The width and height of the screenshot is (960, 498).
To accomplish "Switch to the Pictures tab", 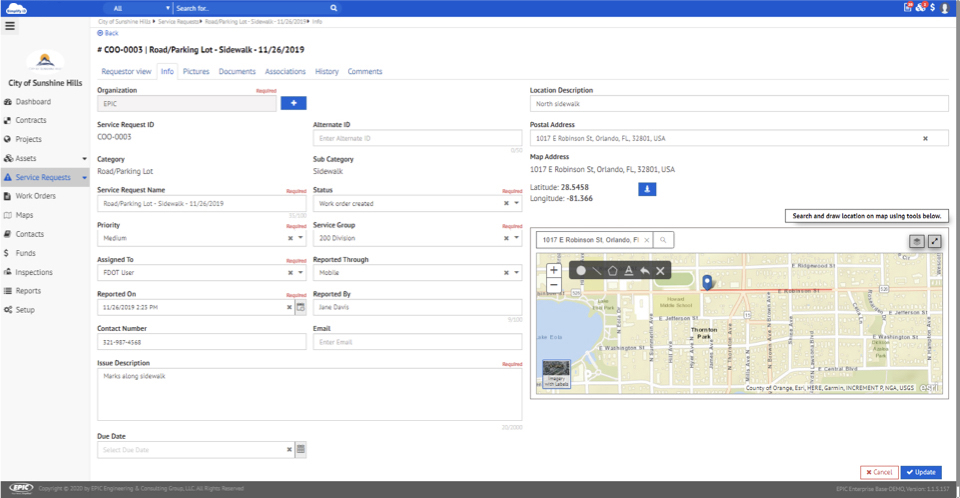I will pyautogui.click(x=196, y=72).
